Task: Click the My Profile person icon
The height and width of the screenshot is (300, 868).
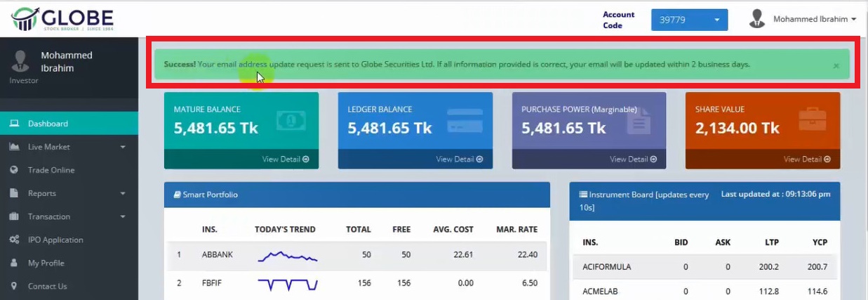Action: click(14, 263)
